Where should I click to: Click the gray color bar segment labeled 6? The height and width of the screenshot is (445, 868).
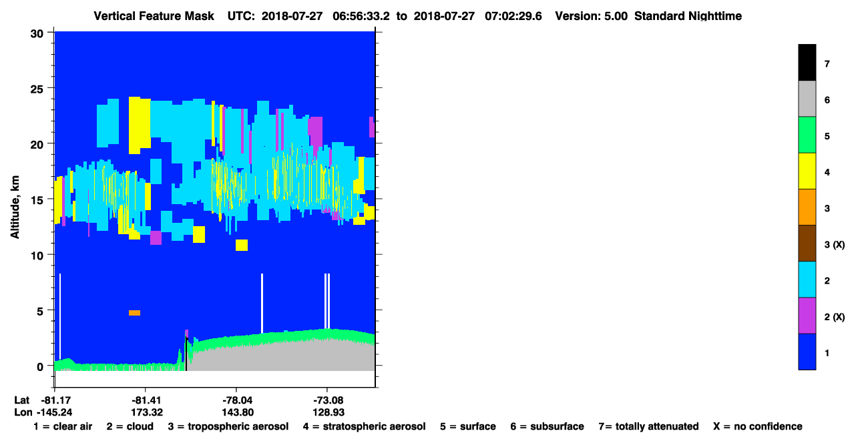pos(807,99)
